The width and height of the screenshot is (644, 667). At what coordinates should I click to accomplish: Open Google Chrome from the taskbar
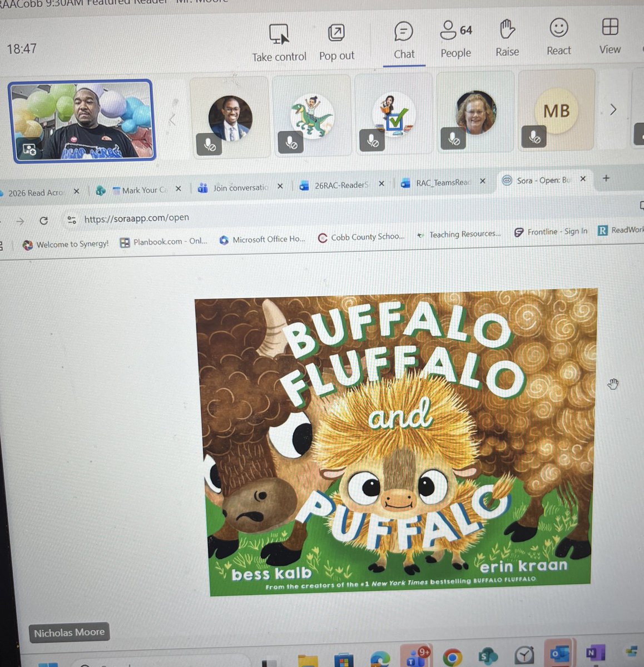coord(452,657)
